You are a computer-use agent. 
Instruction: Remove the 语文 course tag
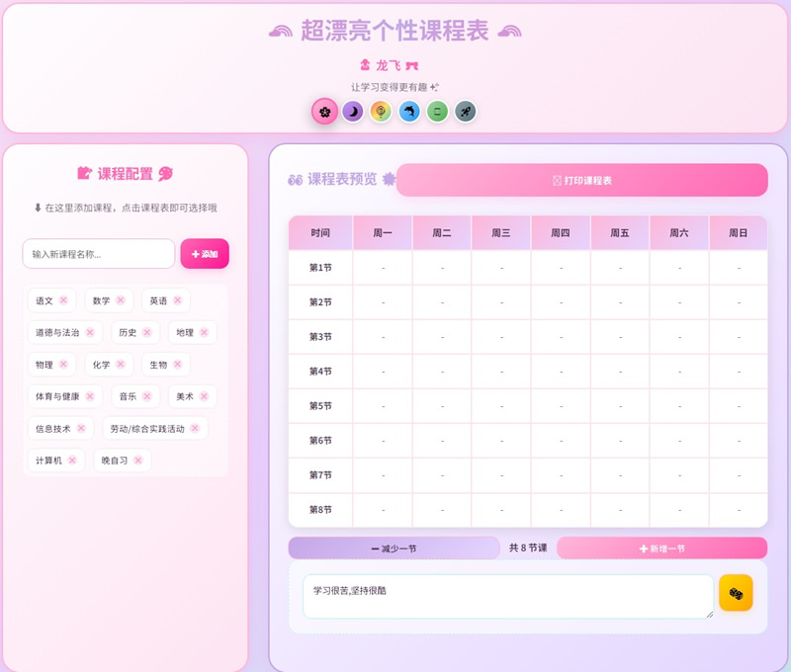click(63, 300)
